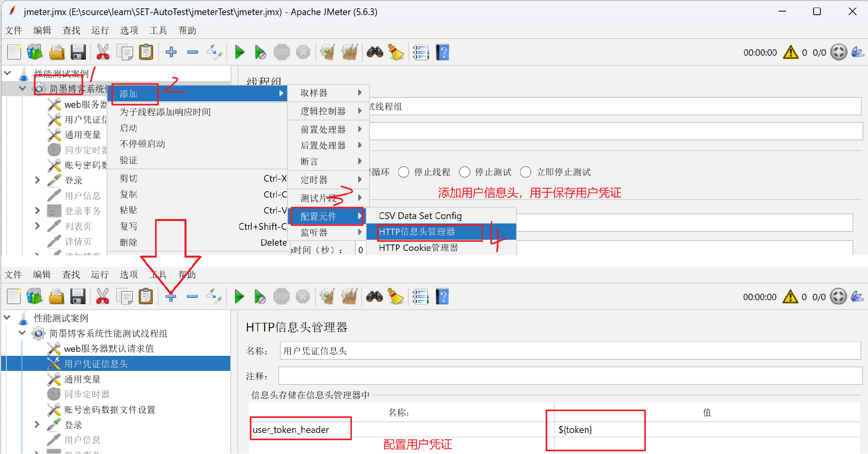Click the Shutdown icon in top toolbar
This screenshot has width=868, height=454.
pyautogui.click(x=303, y=52)
